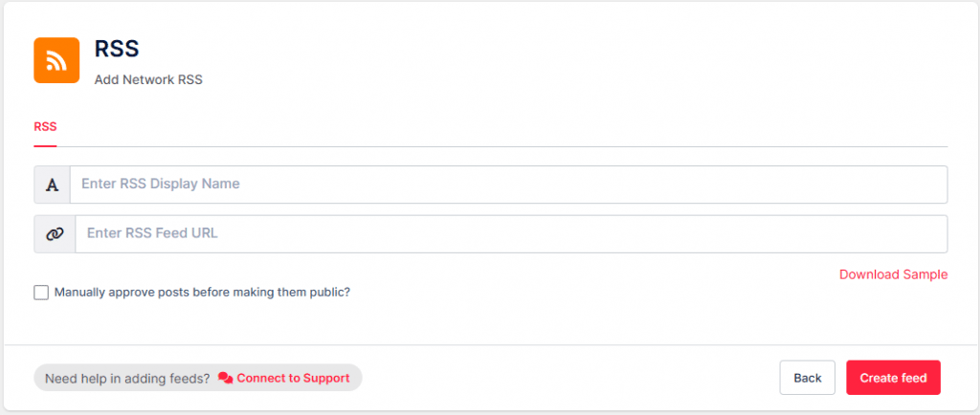Follow the Connect to Support link
This screenshot has width=980, height=415.
(293, 378)
